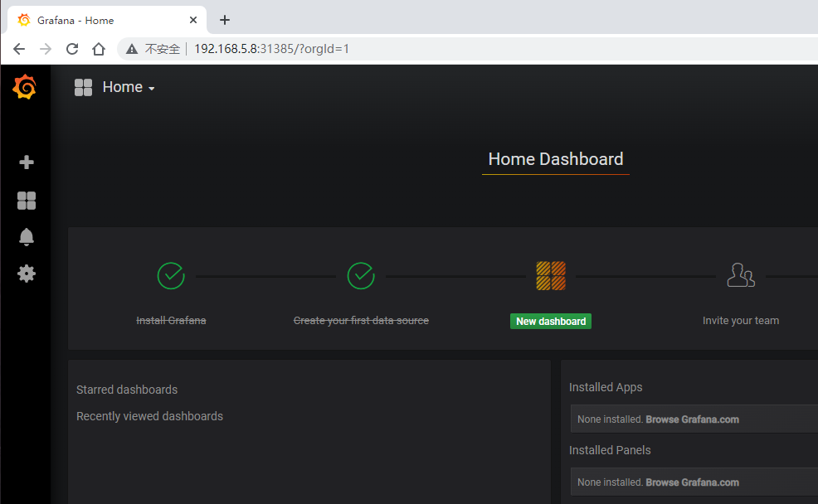818x504 pixels.
Task: Open the Create plus menu in sidebar
Action: [27, 162]
